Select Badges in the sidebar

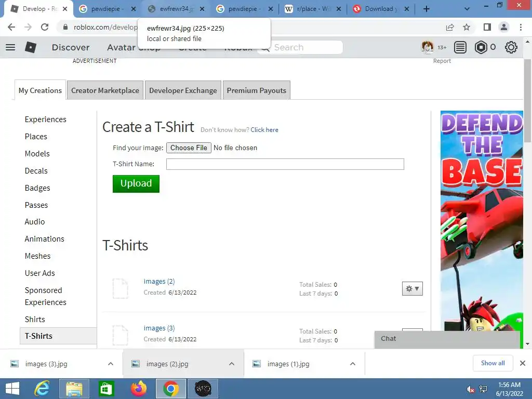click(x=37, y=188)
